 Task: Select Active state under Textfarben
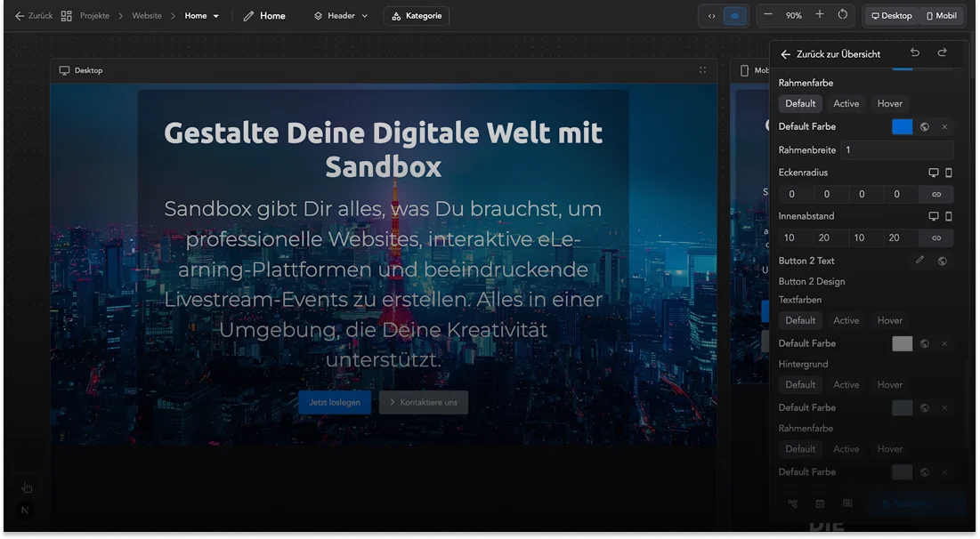tap(846, 320)
